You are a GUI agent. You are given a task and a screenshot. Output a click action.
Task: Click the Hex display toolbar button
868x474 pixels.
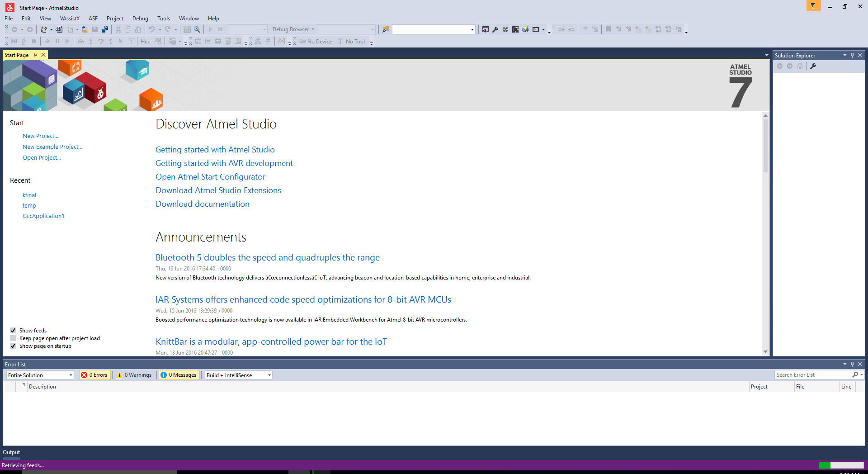click(x=145, y=42)
